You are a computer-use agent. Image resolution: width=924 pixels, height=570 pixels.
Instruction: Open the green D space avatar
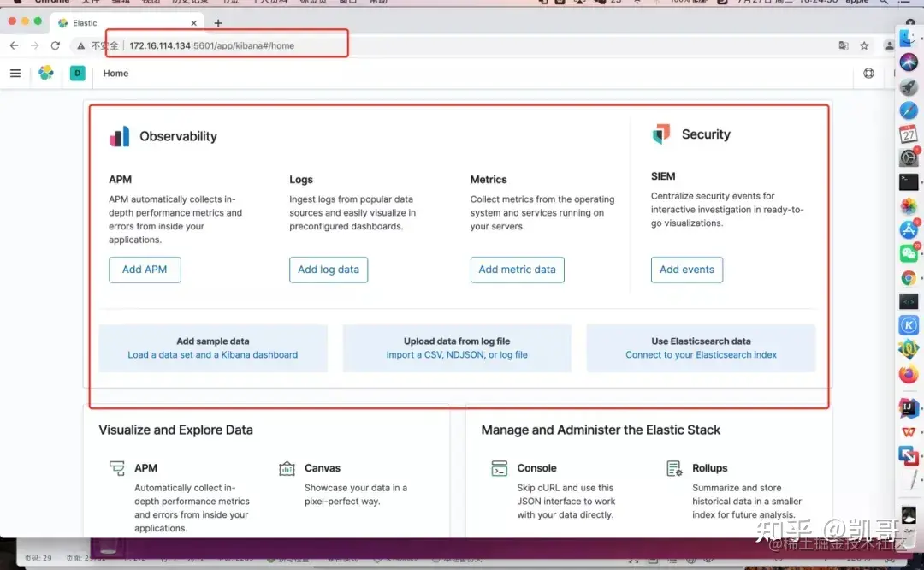77,73
